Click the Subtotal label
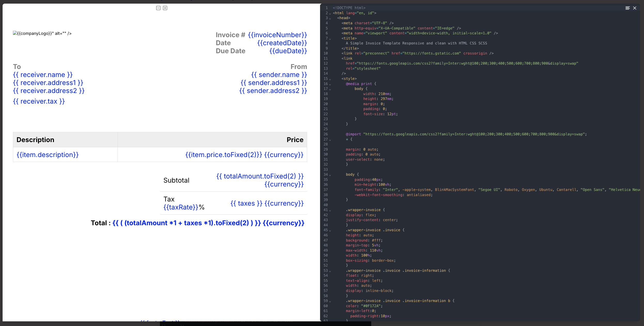This screenshot has width=644, height=326. 176,180
